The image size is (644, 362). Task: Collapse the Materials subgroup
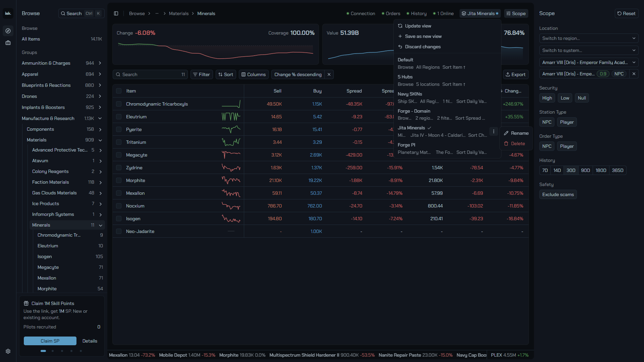point(100,140)
